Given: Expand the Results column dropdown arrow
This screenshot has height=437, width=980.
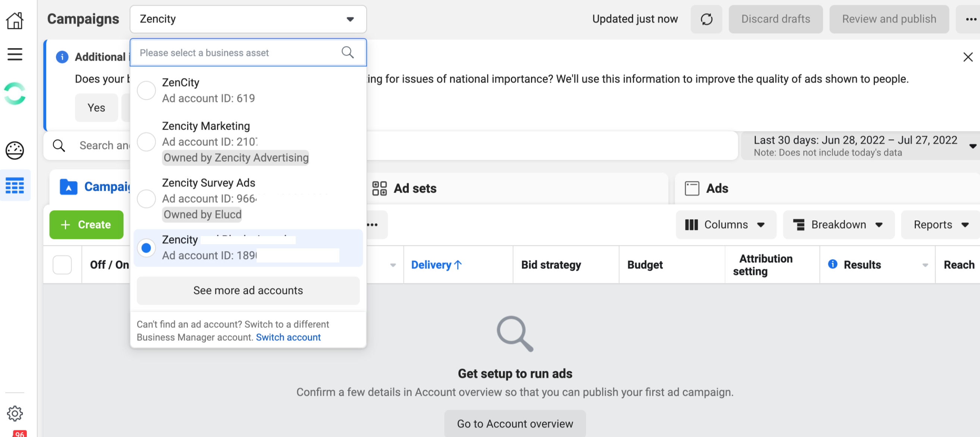Looking at the screenshot, I should [x=925, y=265].
